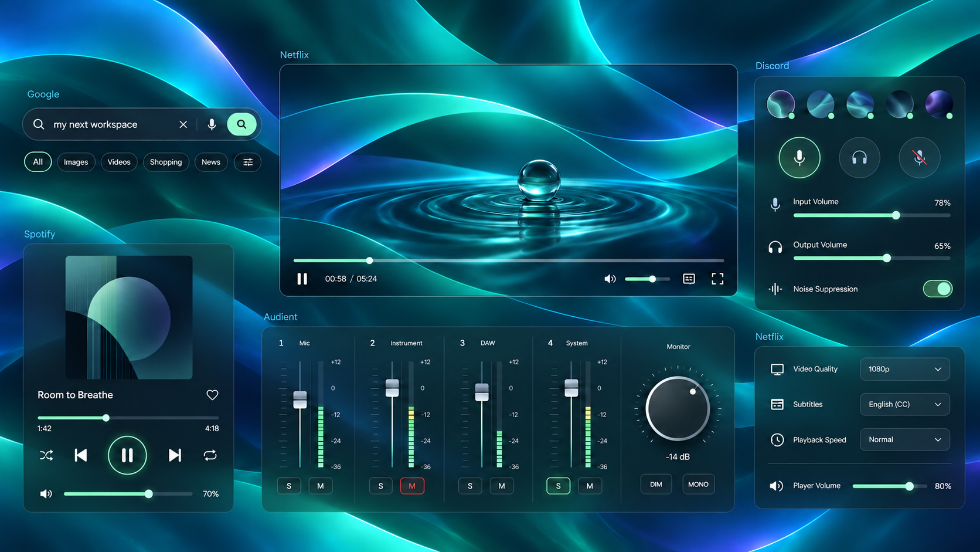Click the DIM monitor button
Viewport: 980px width, 552px height.
(656, 485)
